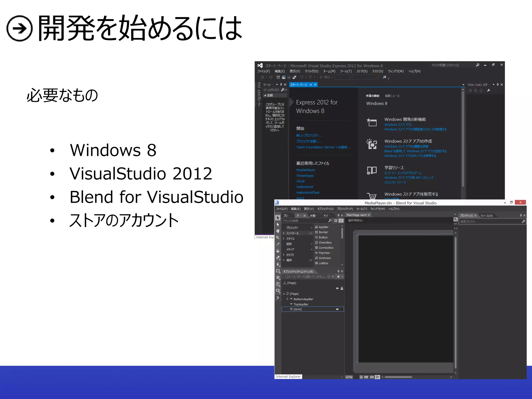Screen dimensions: 532x399
Task: Click the Blend asset list scrollbar thumb
Action: pyautogui.click(x=342, y=233)
